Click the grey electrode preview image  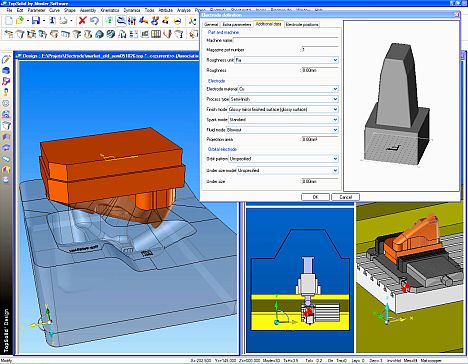click(401, 106)
